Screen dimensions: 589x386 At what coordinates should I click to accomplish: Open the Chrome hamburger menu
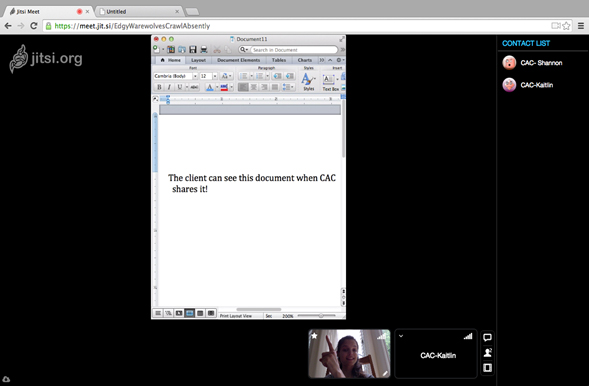(x=581, y=26)
